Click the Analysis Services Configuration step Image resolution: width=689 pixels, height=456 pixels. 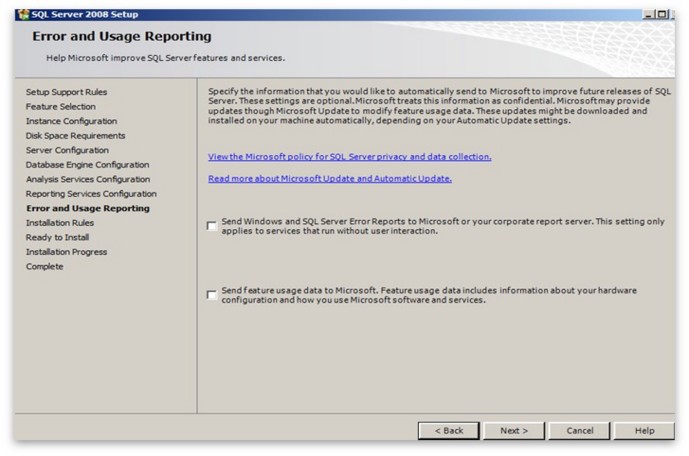pos(88,179)
